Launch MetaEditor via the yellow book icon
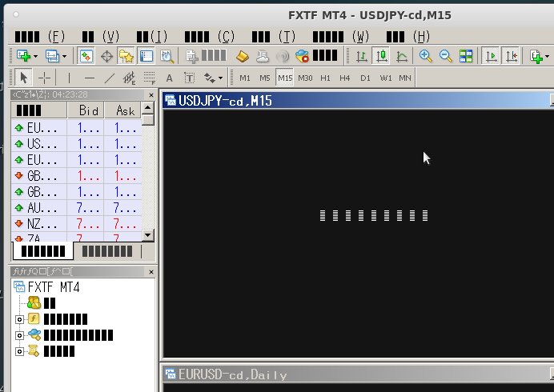This screenshot has width=554, height=392. coord(243,57)
